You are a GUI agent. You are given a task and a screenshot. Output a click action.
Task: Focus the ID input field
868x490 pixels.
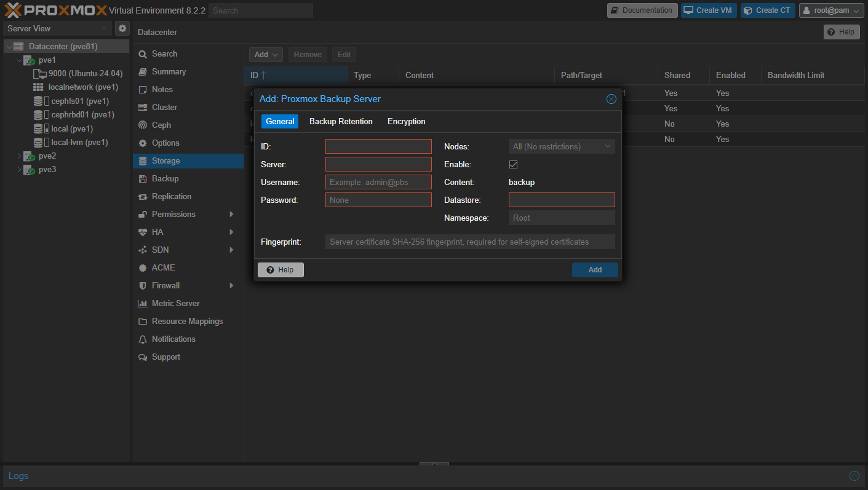[x=378, y=146]
